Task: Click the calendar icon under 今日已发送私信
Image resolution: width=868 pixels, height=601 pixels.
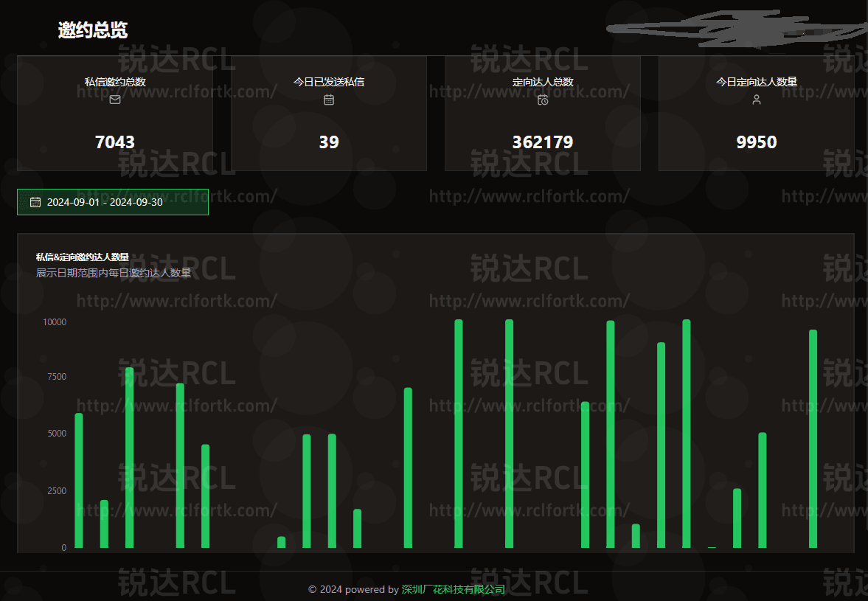Action: point(328,100)
